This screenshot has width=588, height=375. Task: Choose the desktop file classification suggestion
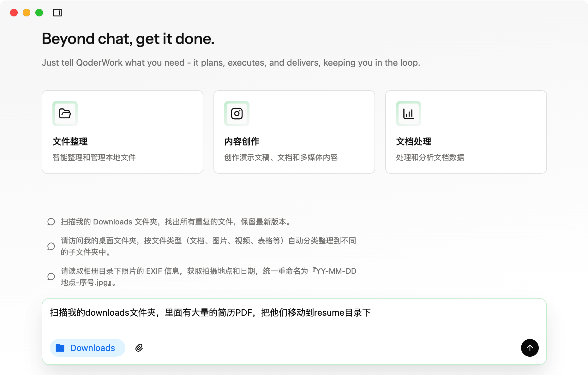coord(208,246)
